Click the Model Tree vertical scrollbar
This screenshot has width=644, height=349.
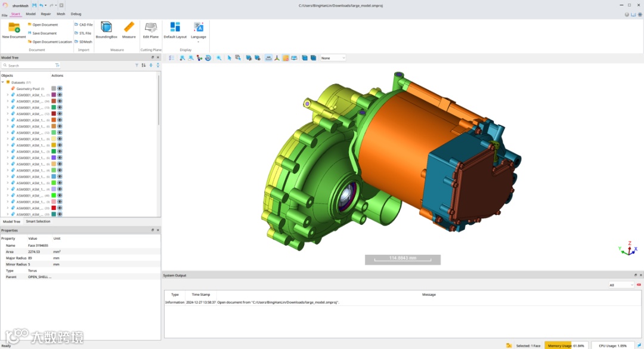point(159,99)
